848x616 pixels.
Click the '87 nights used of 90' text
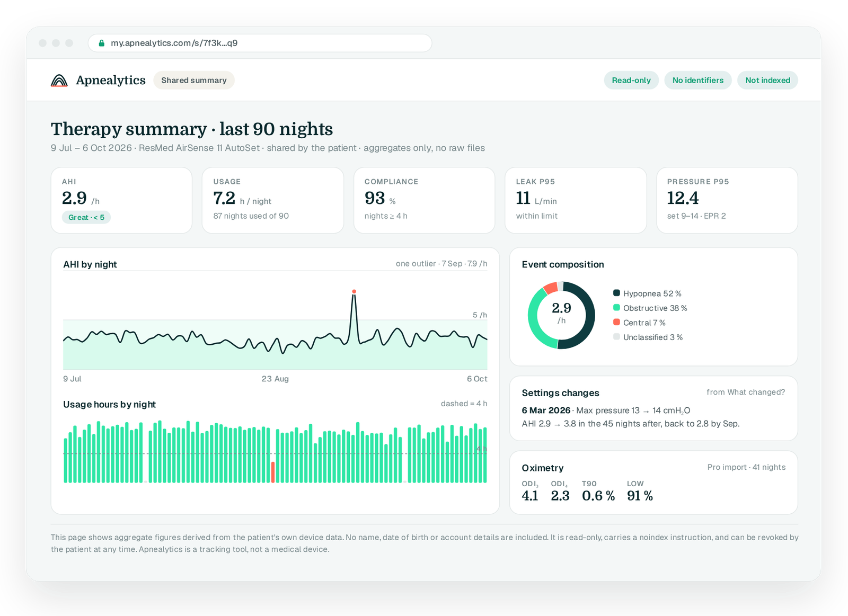(251, 216)
